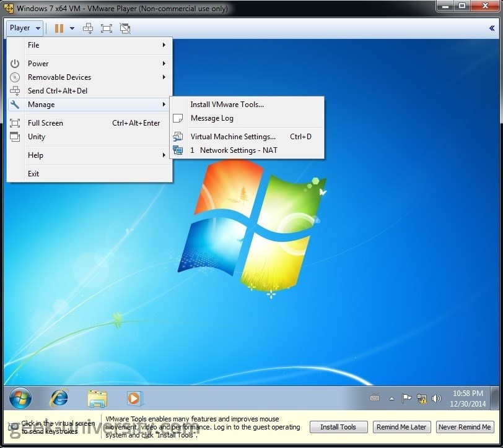Open the Removable Devices submenu

(90, 77)
